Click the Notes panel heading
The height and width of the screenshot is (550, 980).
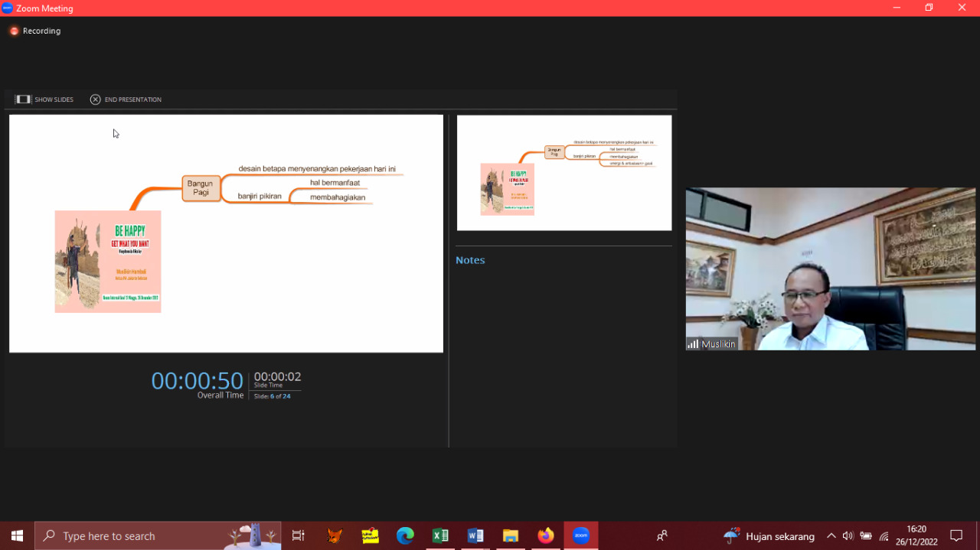click(x=470, y=260)
